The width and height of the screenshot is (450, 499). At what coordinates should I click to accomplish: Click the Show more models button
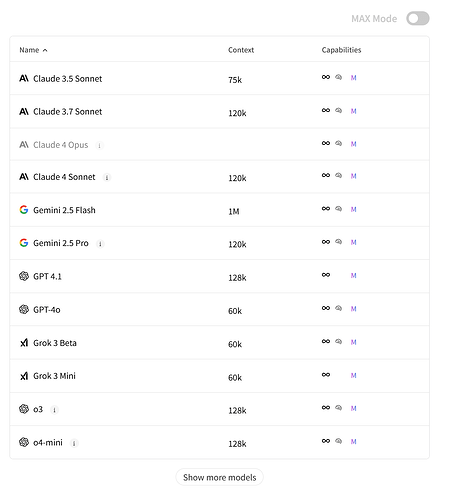point(219,477)
